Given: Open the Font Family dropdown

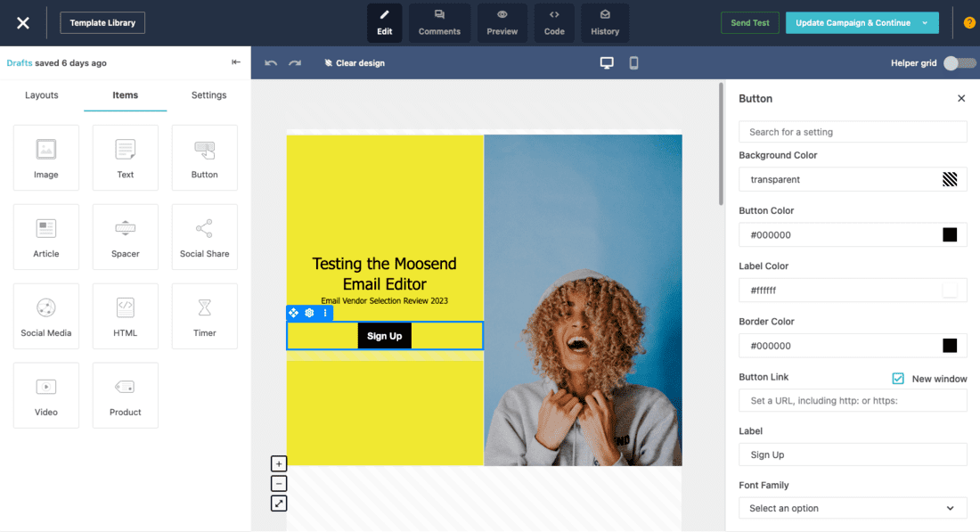Looking at the screenshot, I should tap(852, 508).
